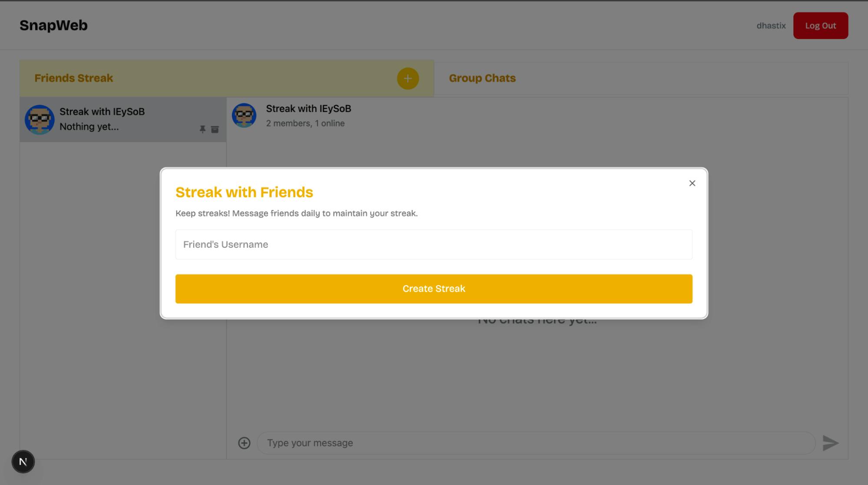The height and width of the screenshot is (485, 868).
Task: Click the Log Out button
Action: (820, 26)
